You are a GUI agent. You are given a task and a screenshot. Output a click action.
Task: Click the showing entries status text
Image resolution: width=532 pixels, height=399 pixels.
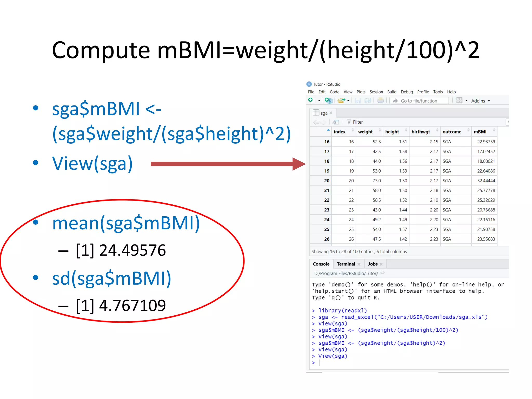tap(359, 251)
